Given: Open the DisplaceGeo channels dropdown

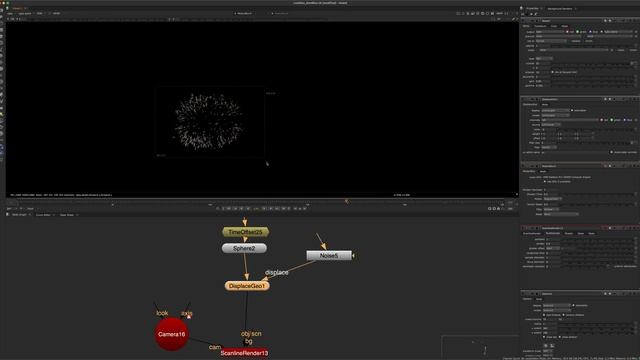Looking at the screenshot, I should [x=570, y=120].
